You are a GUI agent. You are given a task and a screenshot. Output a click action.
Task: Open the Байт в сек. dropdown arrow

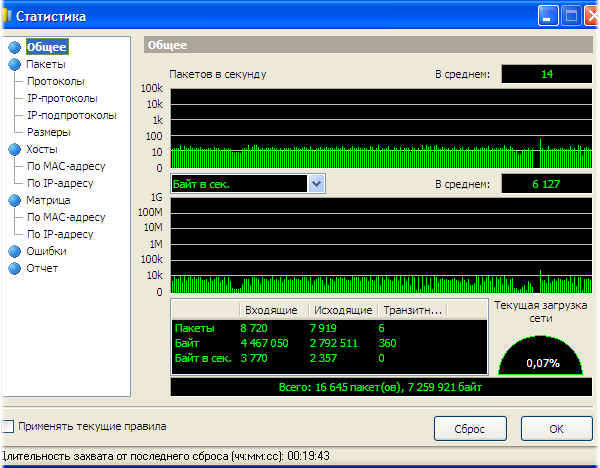pos(316,184)
